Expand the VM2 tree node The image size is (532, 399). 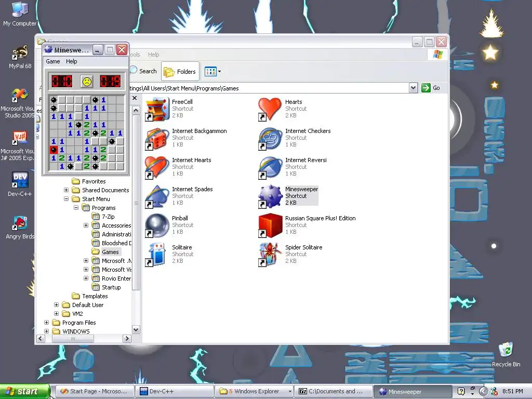(x=56, y=313)
